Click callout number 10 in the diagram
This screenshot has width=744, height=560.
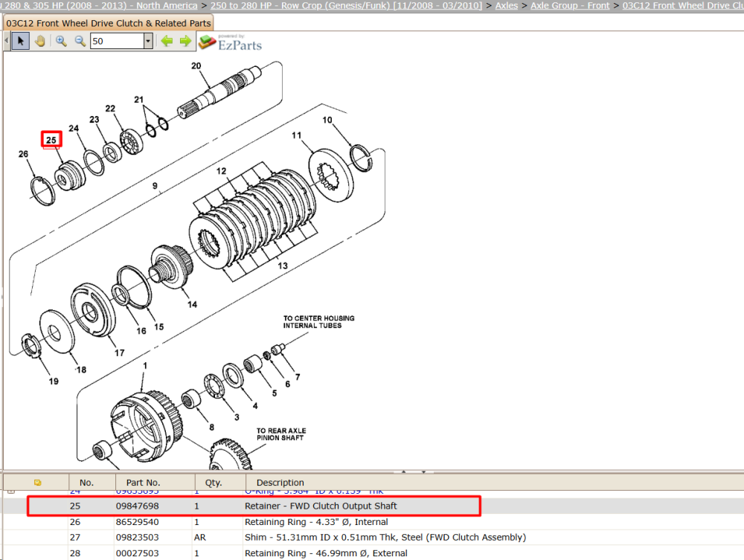tap(327, 120)
